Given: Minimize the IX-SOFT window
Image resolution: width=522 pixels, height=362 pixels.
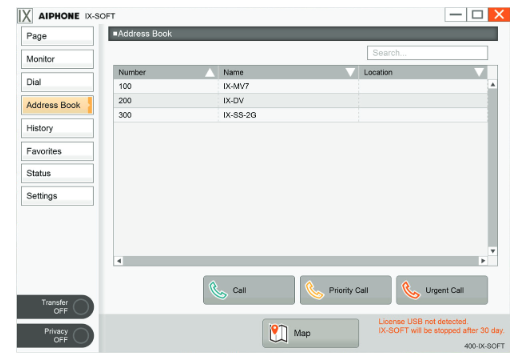Looking at the screenshot, I should pos(455,15).
